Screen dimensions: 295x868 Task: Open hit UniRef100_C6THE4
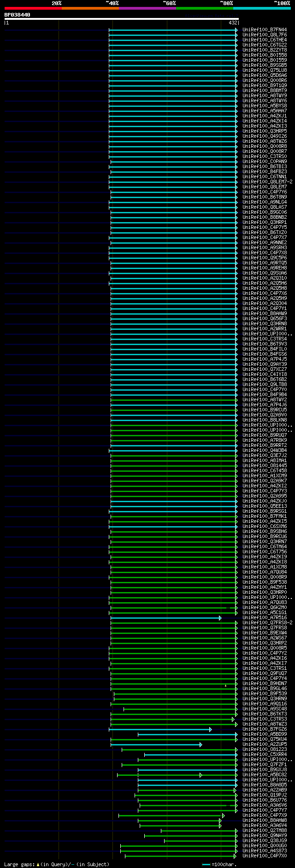tap(265, 40)
